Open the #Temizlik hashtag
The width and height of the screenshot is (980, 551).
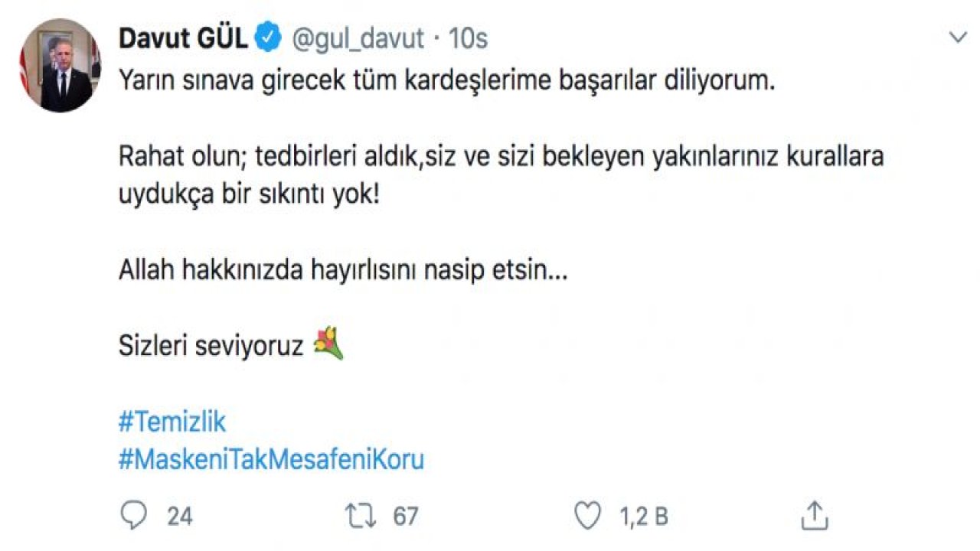(173, 420)
